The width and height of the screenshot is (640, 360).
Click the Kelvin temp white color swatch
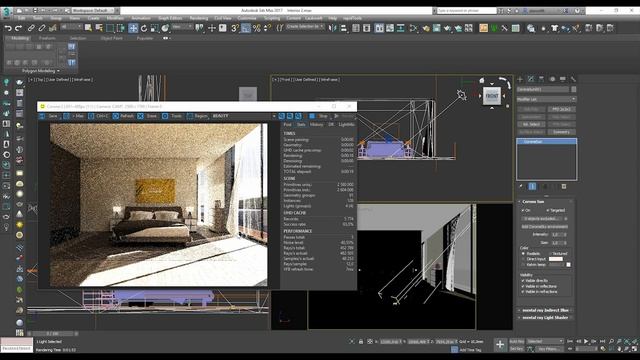568,264
